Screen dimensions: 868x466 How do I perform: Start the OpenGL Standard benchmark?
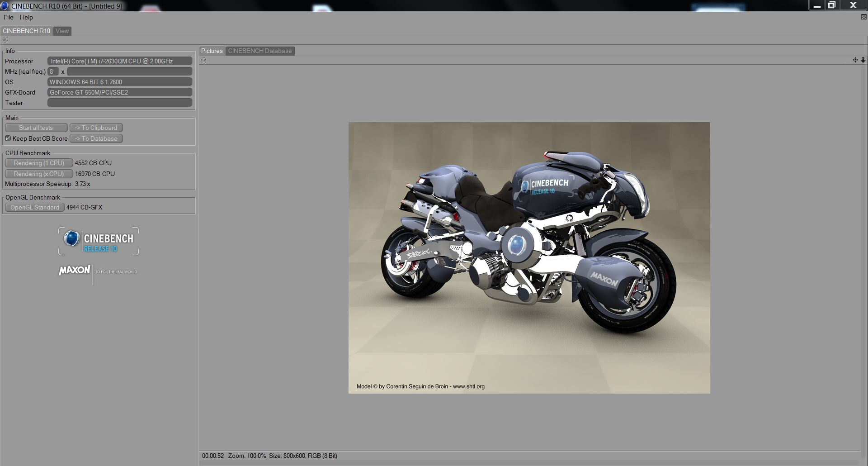tap(35, 207)
